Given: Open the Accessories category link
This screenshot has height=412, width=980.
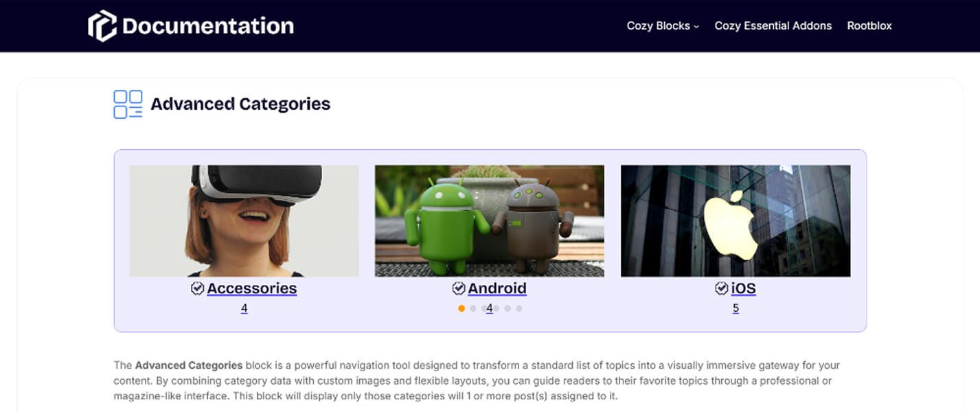Looking at the screenshot, I should tap(251, 288).
